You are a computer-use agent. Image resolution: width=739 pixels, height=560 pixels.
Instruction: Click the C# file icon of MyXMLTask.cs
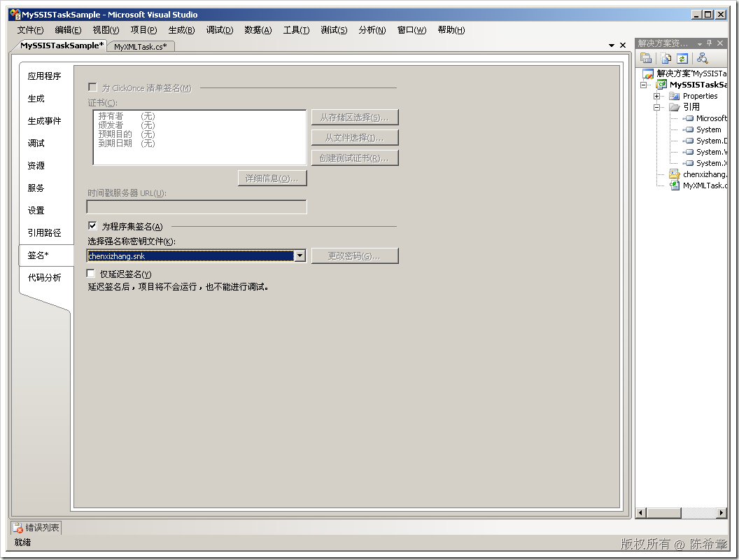click(x=675, y=185)
